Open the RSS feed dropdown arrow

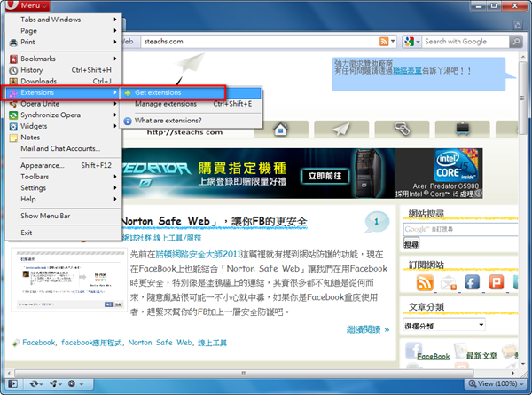point(393,42)
